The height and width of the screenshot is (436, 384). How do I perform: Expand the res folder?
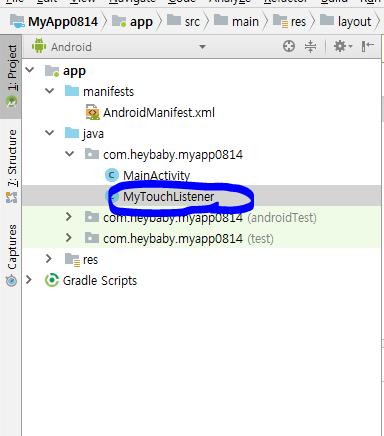point(49,259)
